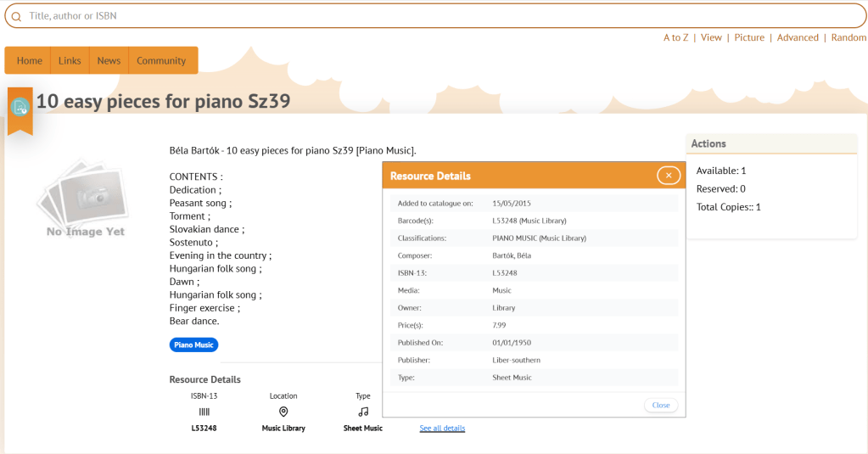The width and height of the screenshot is (868, 454).
Task: Open the View link
Action: click(x=711, y=37)
